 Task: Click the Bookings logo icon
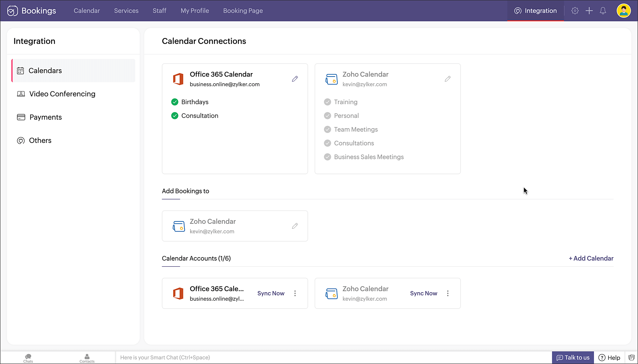point(12,11)
